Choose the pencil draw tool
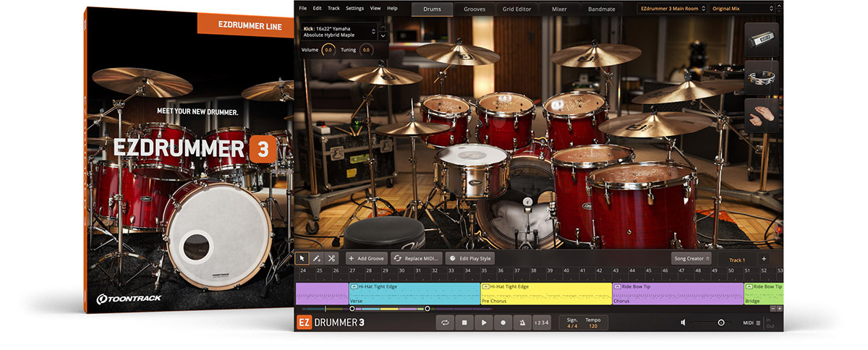Screen dimensions: 868x350 coord(317,258)
